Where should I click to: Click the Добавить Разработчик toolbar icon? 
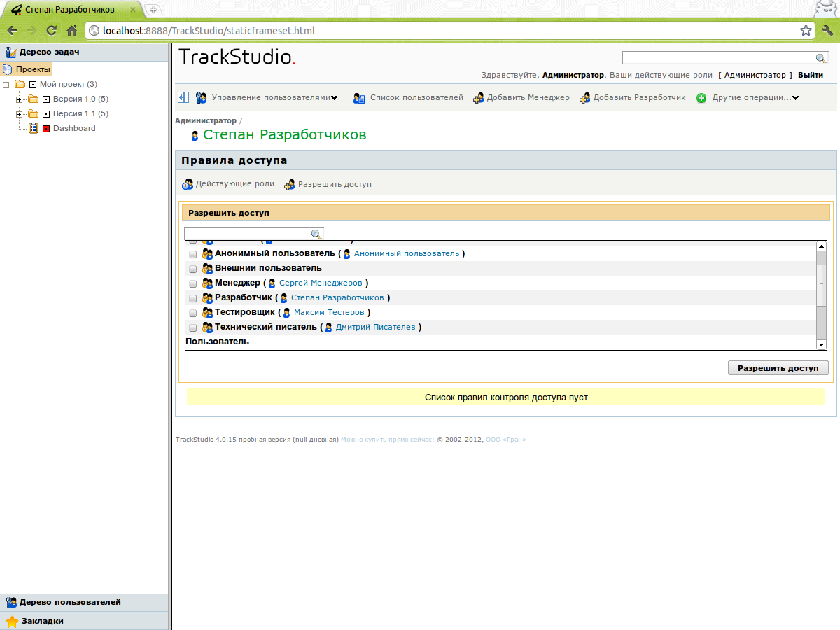585,98
